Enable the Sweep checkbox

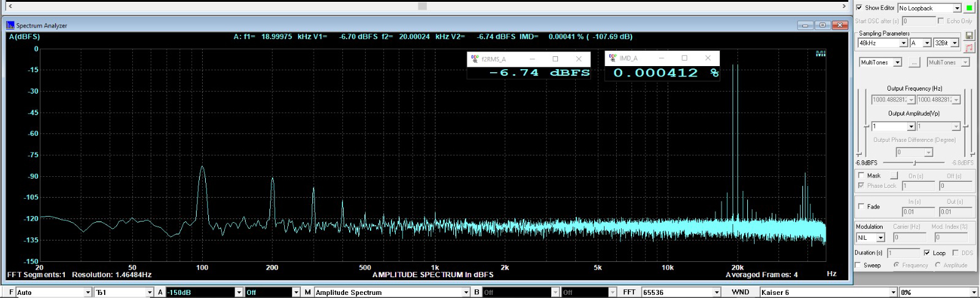(x=858, y=265)
